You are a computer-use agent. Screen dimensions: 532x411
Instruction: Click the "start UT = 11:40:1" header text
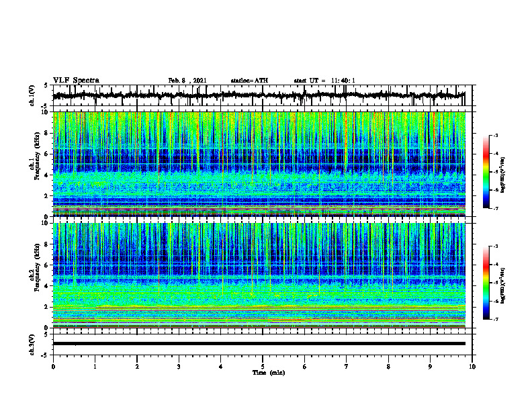coord(324,81)
